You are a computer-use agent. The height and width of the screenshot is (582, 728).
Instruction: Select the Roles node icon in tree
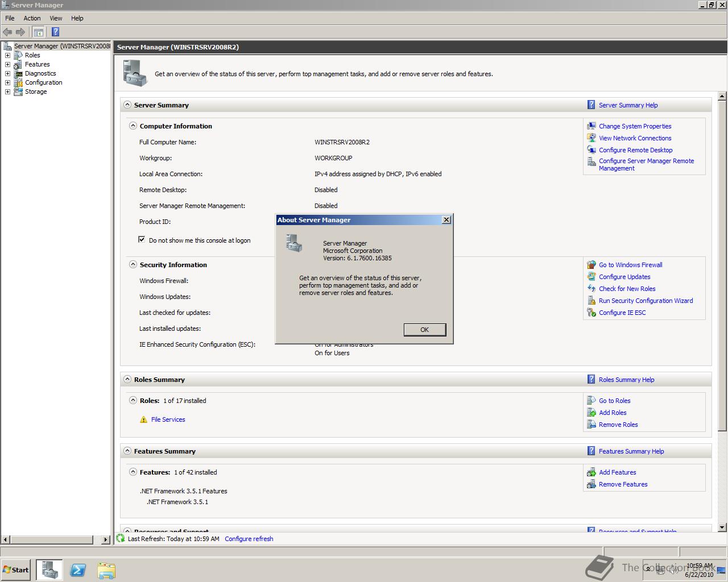coord(18,55)
